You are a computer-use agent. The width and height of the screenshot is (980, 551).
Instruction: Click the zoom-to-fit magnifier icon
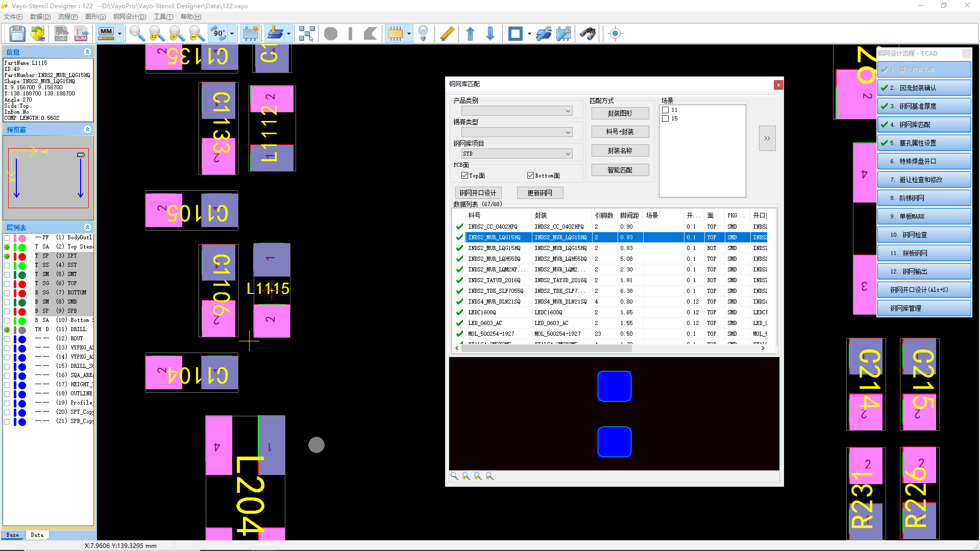coord(156,34)
